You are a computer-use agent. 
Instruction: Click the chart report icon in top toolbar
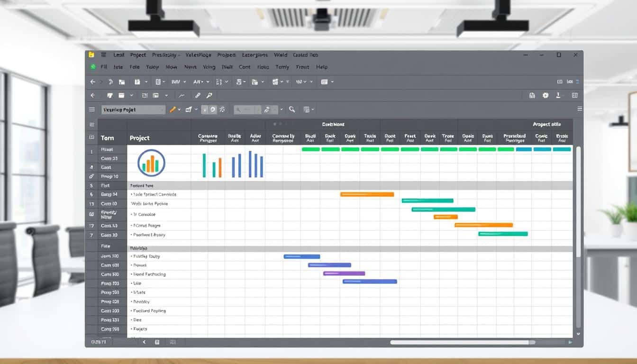click(275, 82)
